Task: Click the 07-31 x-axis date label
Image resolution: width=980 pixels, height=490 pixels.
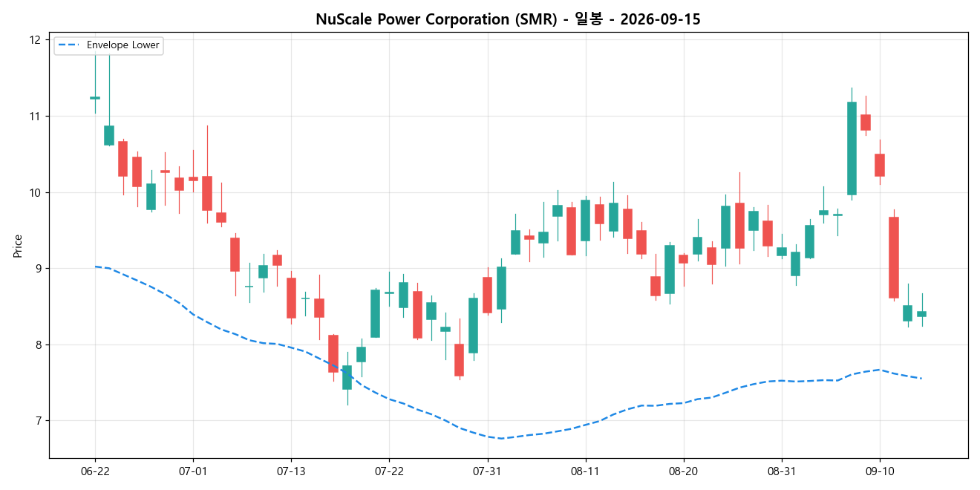Action: click(487, 471)
